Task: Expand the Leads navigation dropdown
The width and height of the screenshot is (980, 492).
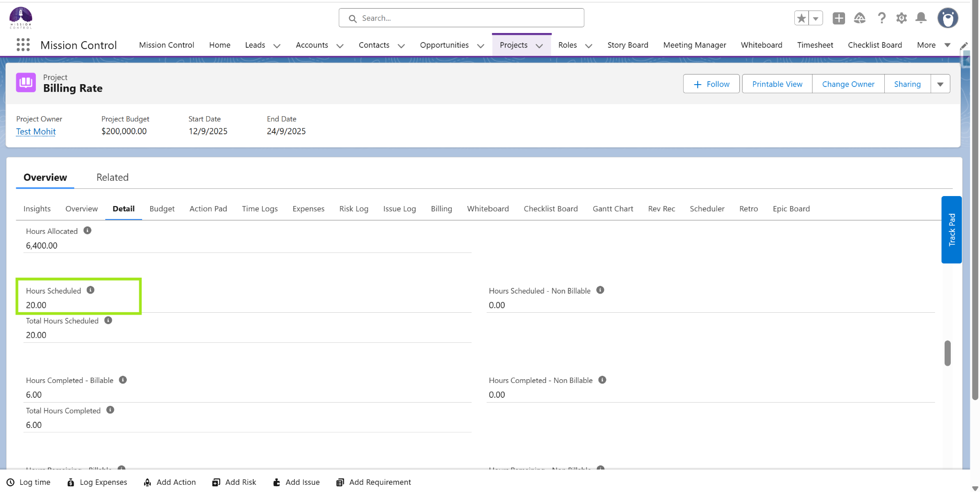Action: (277, 46)
